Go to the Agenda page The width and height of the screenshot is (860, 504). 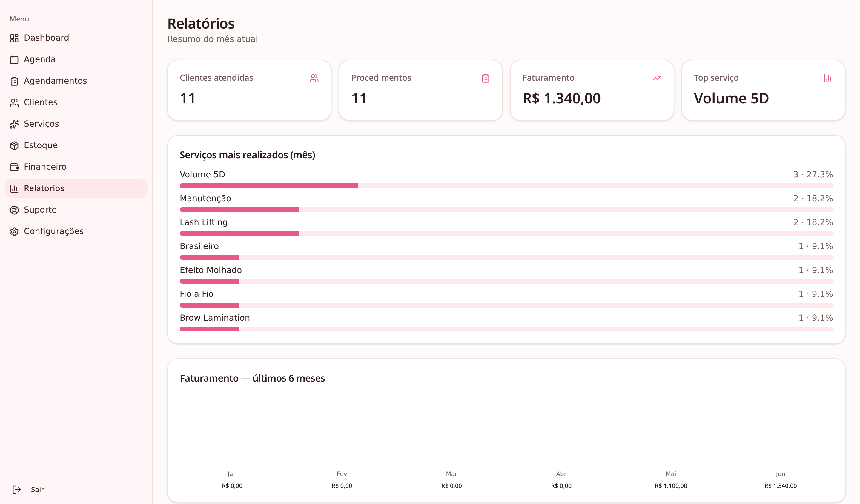coord(76,59)
